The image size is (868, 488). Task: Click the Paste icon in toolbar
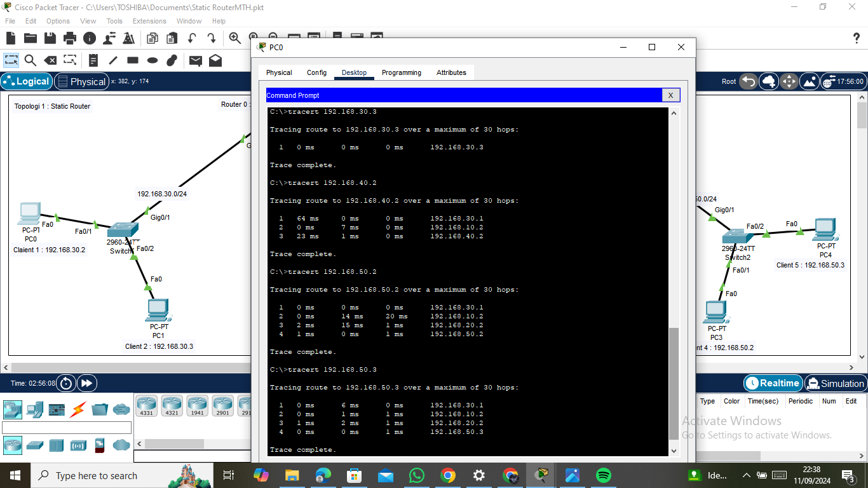click(x=172, y=38)
